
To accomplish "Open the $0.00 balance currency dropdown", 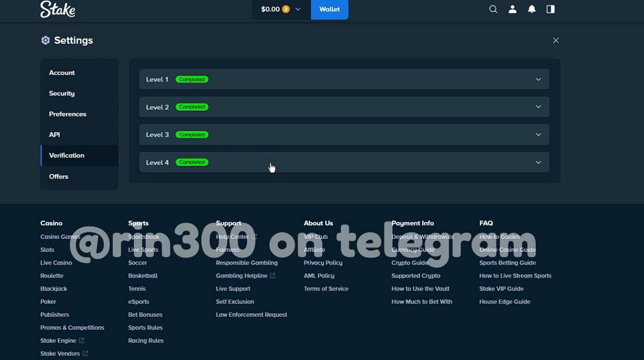I will click(281, 9).
